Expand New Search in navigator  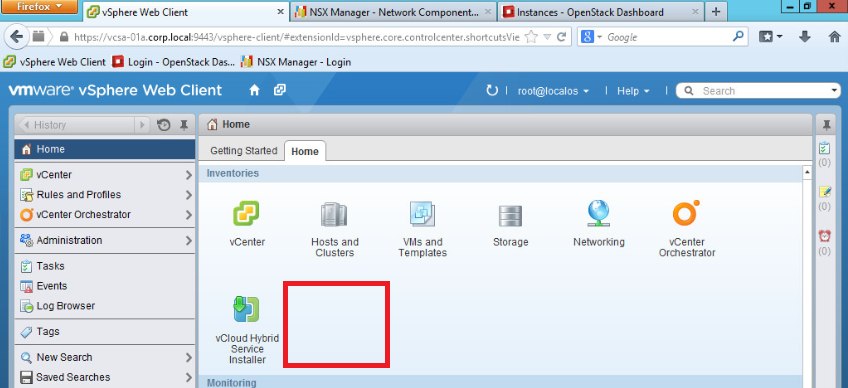(x=188, y=358)
